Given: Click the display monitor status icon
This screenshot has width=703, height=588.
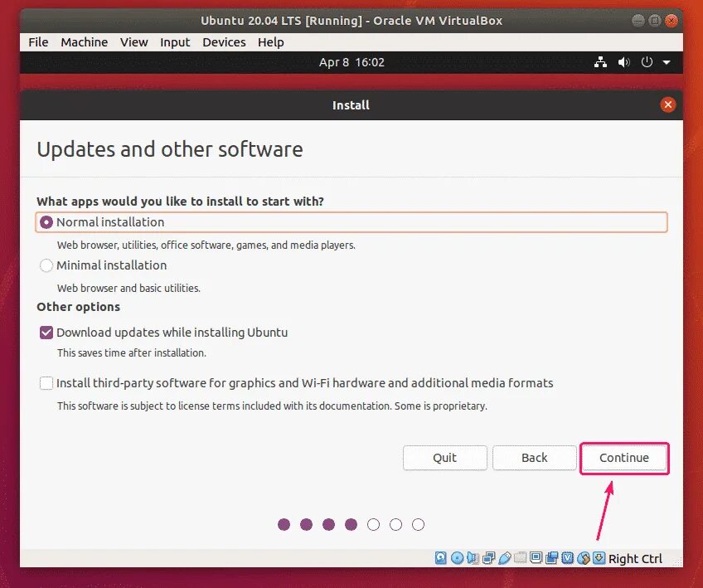Looking at the screenshot, I should [536, 557].
